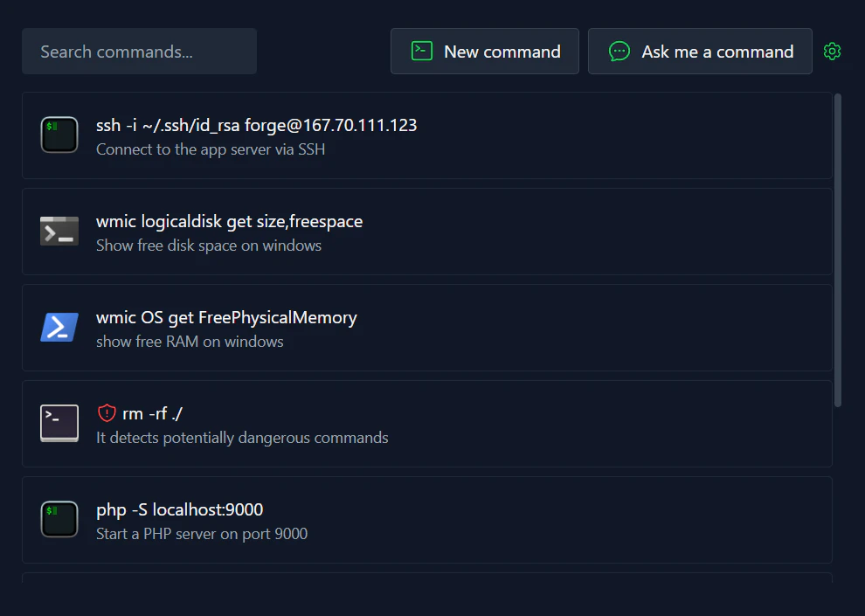Select the ssh forge@167.70.111.123 command card
This screenshot has width=865, height=616.
[x=427, y=135]
